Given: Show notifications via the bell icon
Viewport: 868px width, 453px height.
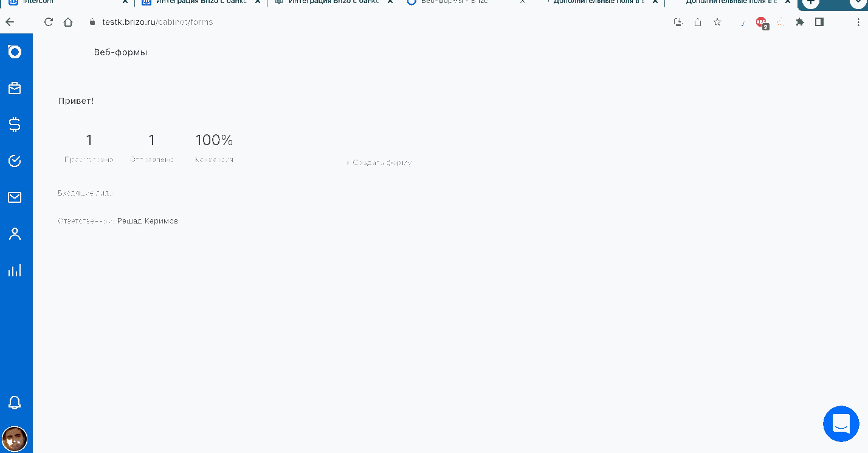Looking at the screenshot, I should point(15,402).
